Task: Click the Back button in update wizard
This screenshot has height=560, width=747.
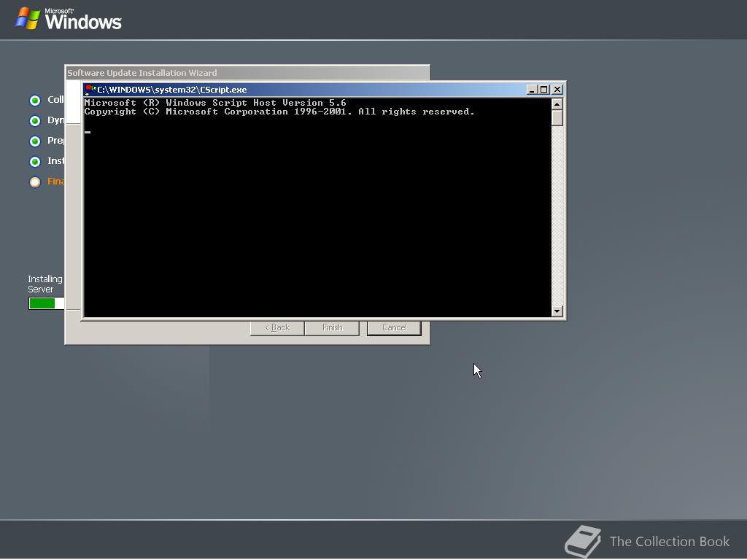Action: tap(277, 327)
